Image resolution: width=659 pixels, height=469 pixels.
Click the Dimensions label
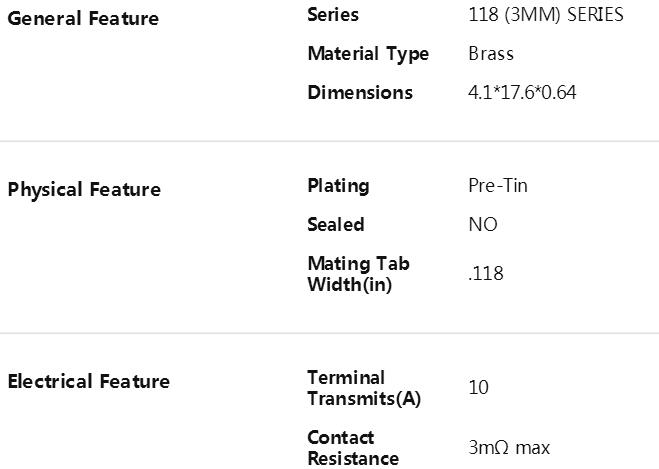360,93
